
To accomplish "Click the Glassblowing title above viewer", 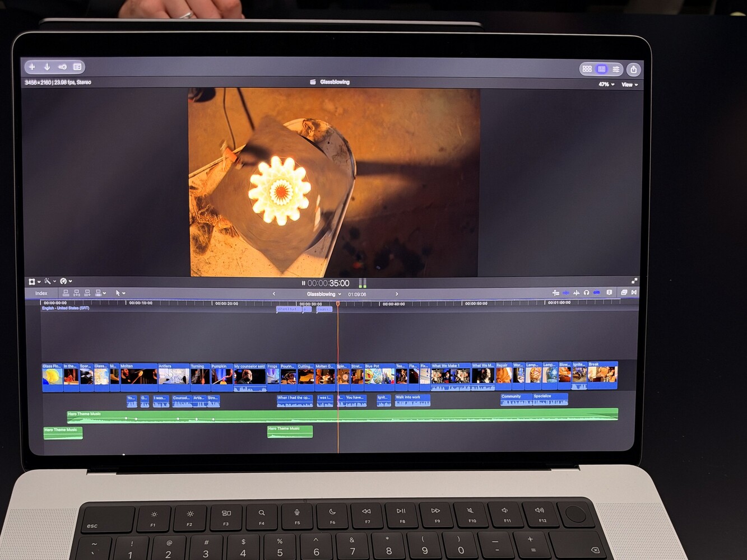I will 335,82.
